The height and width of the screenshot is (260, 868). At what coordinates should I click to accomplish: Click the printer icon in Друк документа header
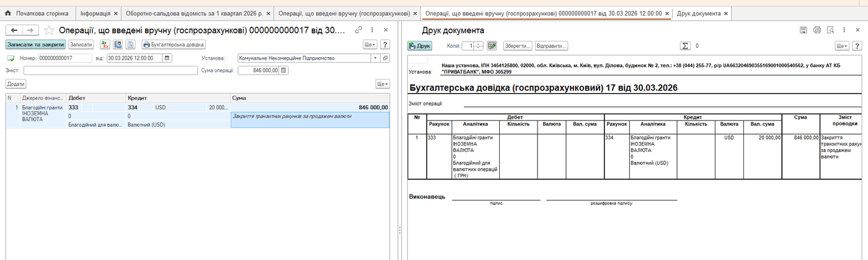click(817, 30)
